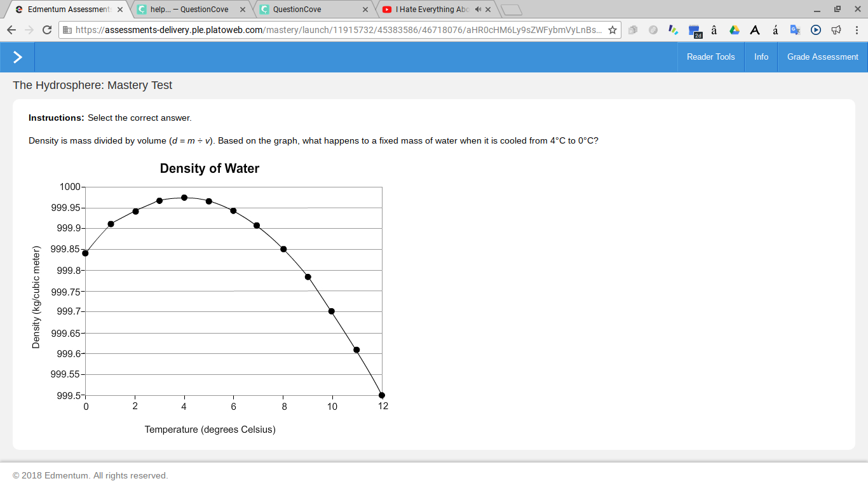Open a new tab
The image size is (868, 488).
[x=512, y=10]
